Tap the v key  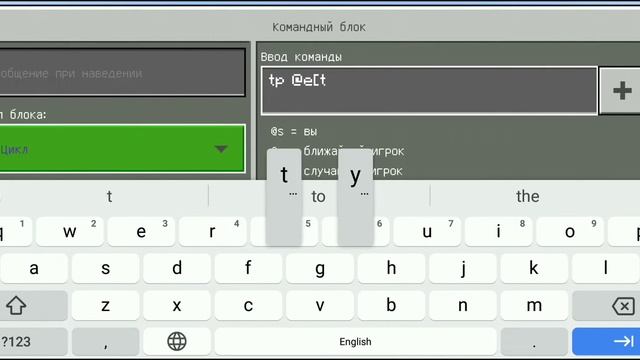(320, 306)
